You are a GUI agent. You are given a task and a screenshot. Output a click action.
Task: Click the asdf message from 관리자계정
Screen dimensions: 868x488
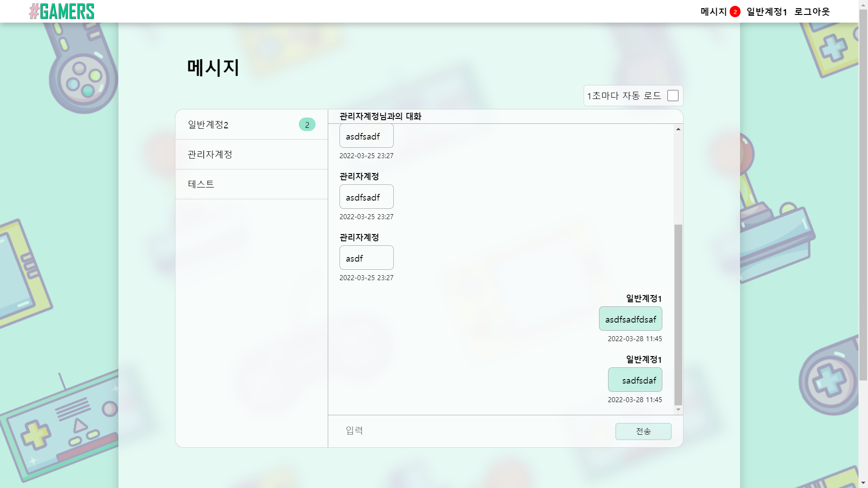click(366, 258)
